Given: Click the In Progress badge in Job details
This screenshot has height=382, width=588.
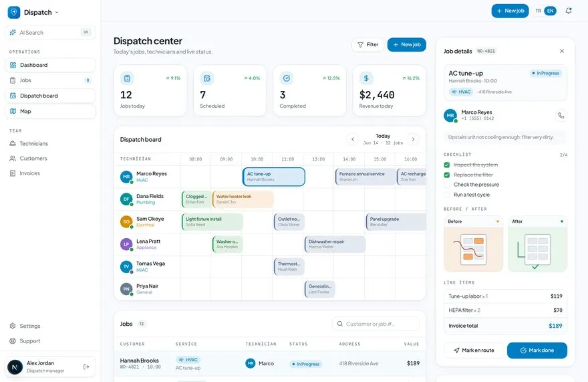Looking at the screenshot, I should pos(546,73).
